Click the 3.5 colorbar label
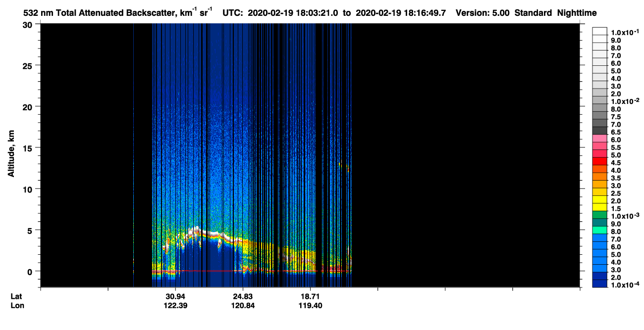This screenshot has height=330, width=644. pos(616,178)
